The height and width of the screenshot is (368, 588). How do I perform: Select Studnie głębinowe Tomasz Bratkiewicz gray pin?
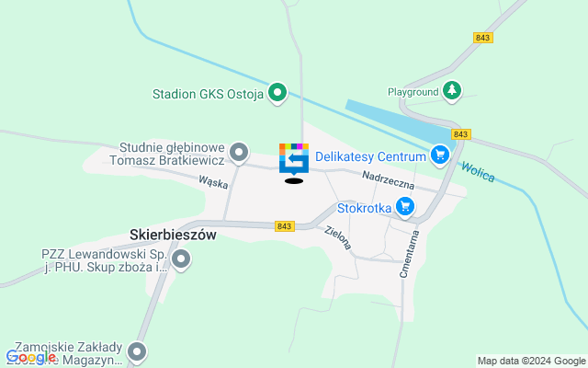click(x=239, y=154)
